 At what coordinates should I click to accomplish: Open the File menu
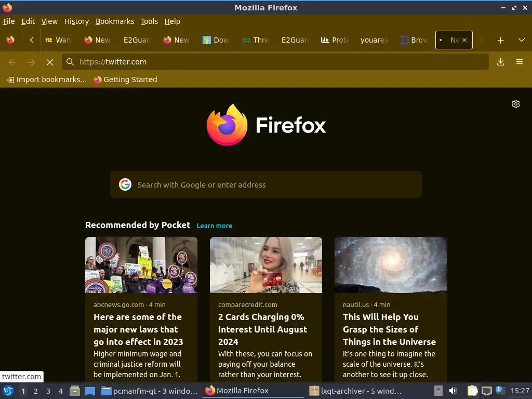pyautogui.click(x=9, y=21)
